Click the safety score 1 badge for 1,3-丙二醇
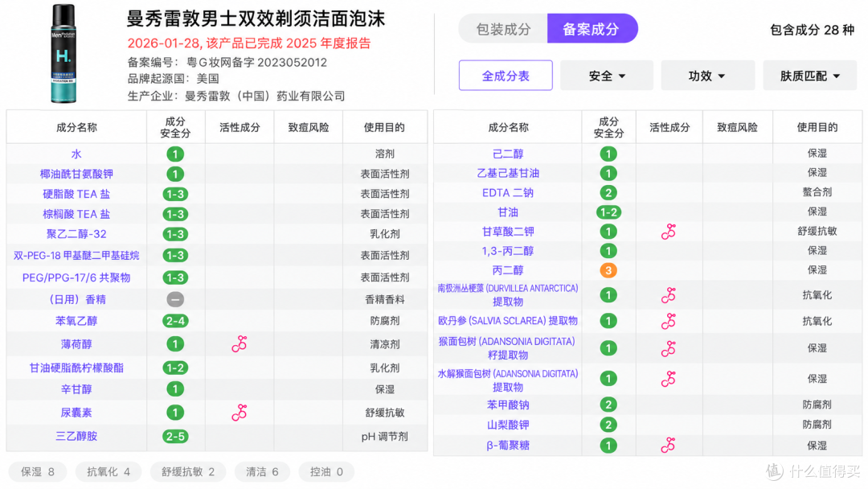 608,251
